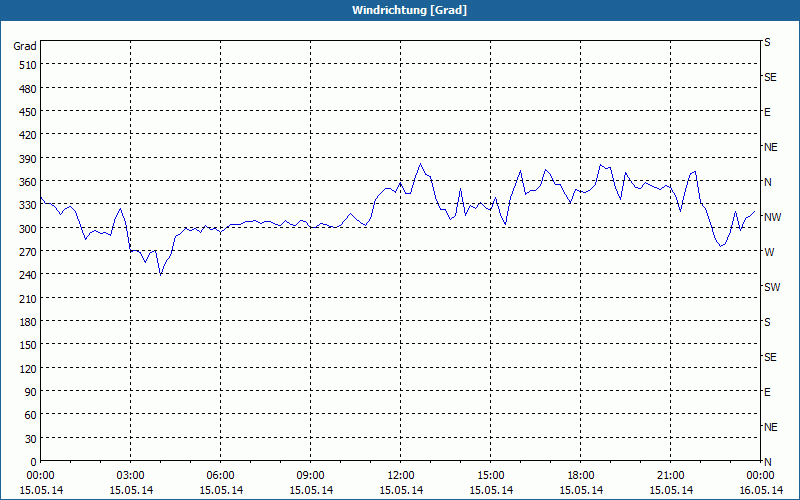This screenshot has width=800, height=500.
Task: Click the 'Grad' unit label on y-axis
Action: (24, 46)
